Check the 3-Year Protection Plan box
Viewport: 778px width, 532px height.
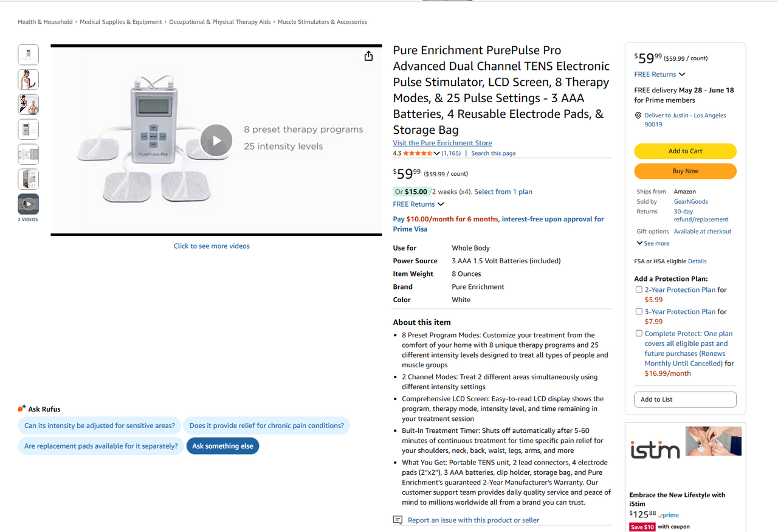pyautogui.click(x=639, y=311)
